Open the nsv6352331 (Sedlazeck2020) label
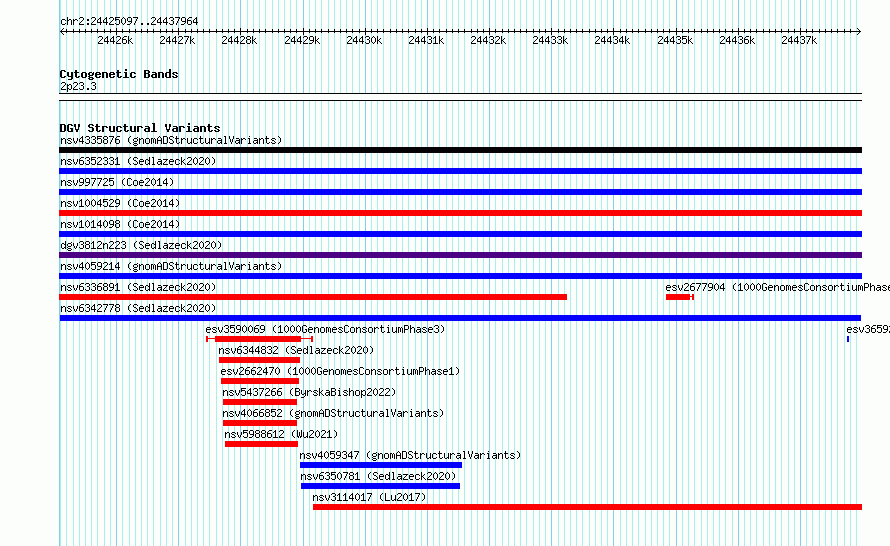 (x=138, y=161)
